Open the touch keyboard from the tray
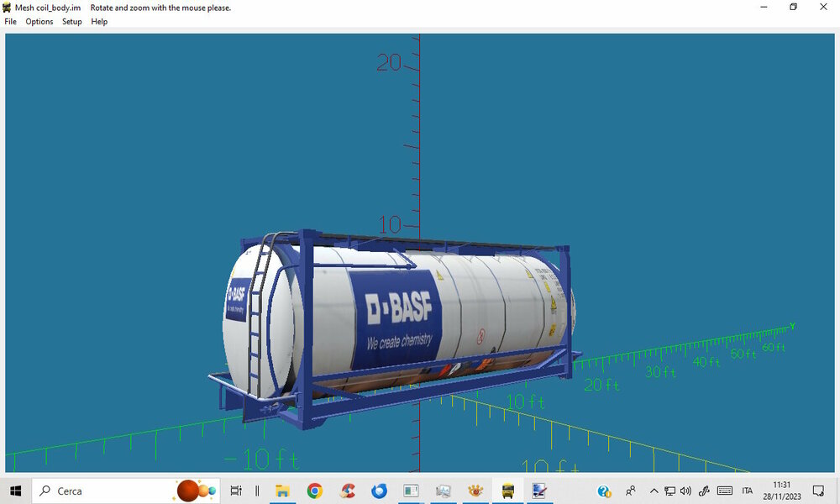The width and height of the screenshot is (840, 504). pos(725,491)
